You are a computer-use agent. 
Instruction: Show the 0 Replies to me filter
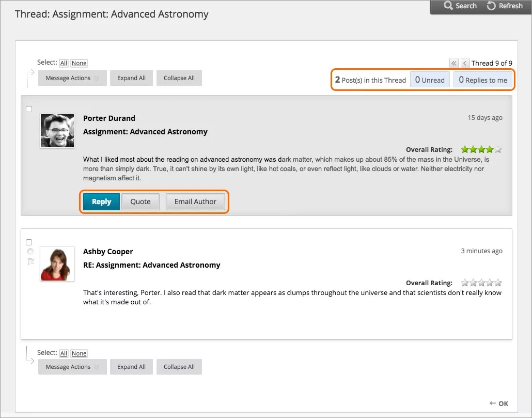[483, 80]
